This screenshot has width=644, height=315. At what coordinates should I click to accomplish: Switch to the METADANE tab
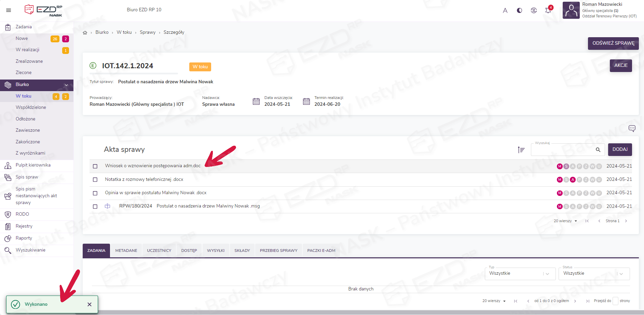click(126, 250)
